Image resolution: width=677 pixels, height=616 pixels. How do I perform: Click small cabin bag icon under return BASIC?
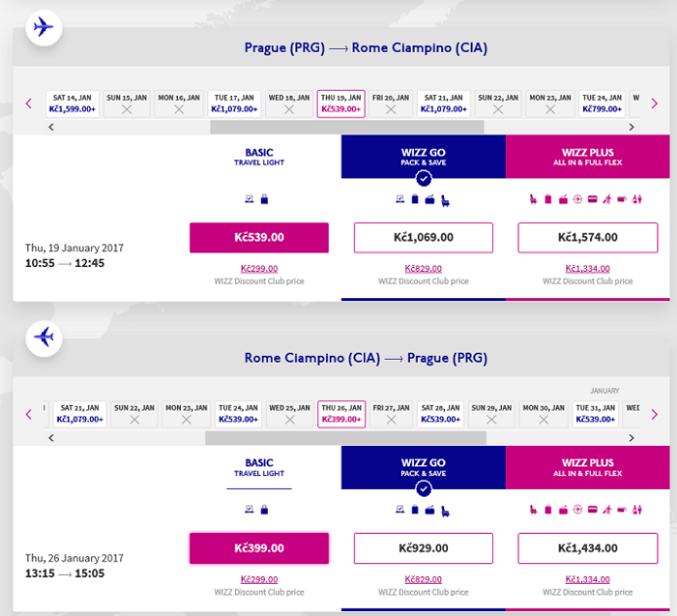(264, 509)
